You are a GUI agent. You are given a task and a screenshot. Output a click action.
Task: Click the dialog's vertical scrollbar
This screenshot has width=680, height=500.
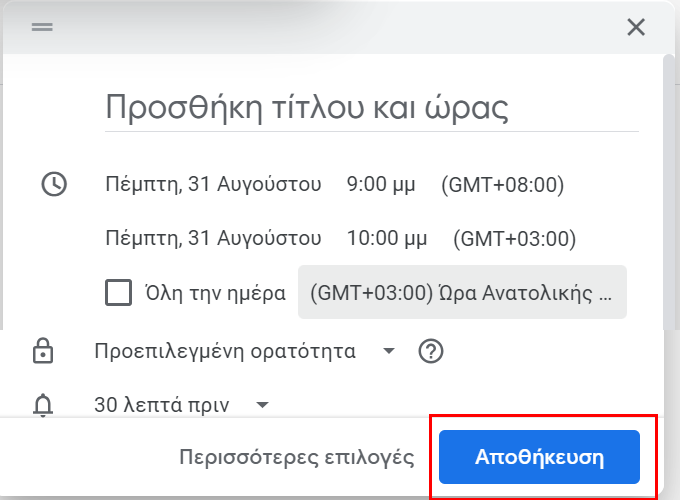(669, 193)
